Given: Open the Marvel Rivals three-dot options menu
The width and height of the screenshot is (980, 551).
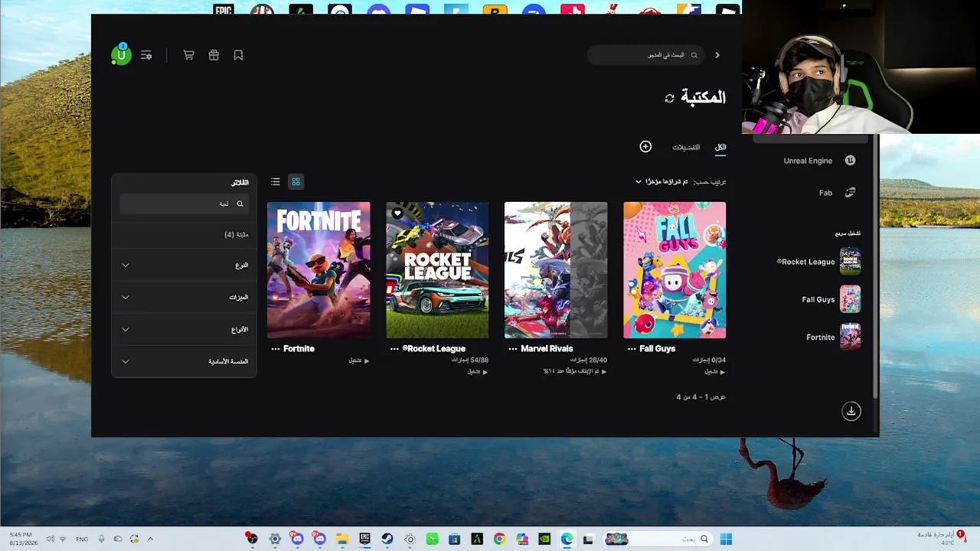Looking at the screenshot, I should tap(513, 348).
